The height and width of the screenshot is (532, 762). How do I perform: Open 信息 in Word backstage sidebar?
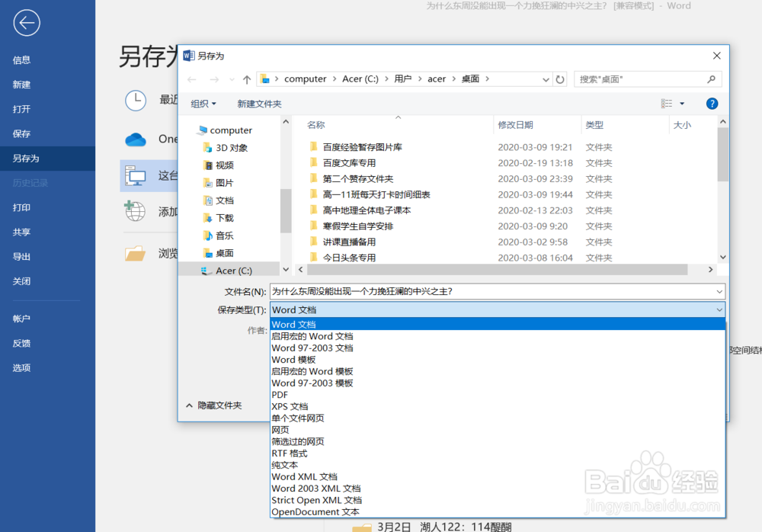pos(21,59)
